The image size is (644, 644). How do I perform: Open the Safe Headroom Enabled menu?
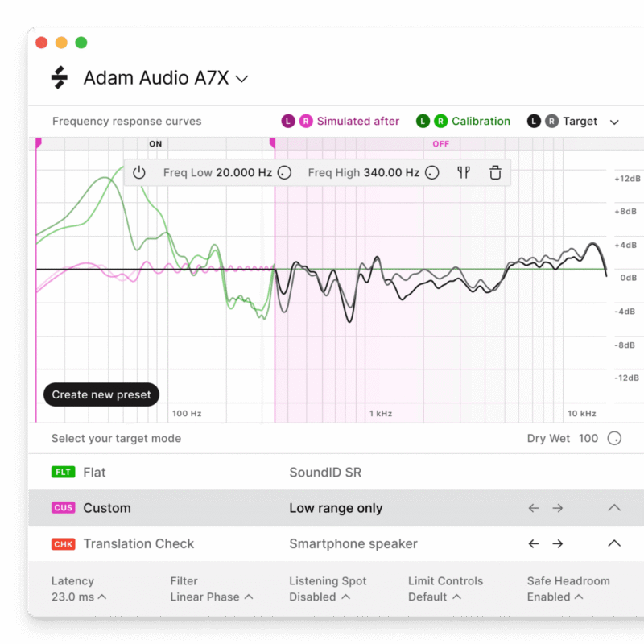click(x=568, y=589)
